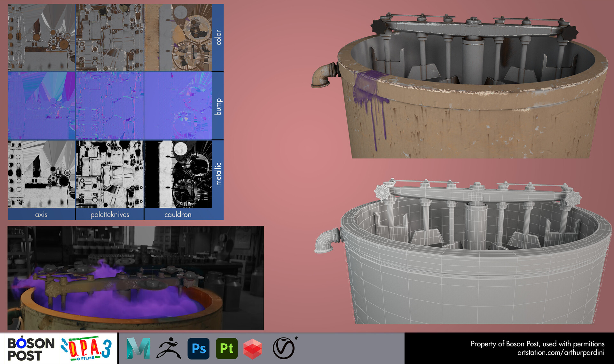Click the paletteknives metallic map thumbnail
Screen dimensions: 614x364
(x=110, y=174)
